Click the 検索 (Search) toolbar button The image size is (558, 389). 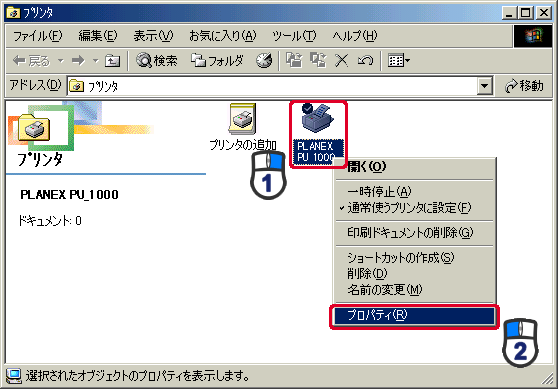coord(157,61)
